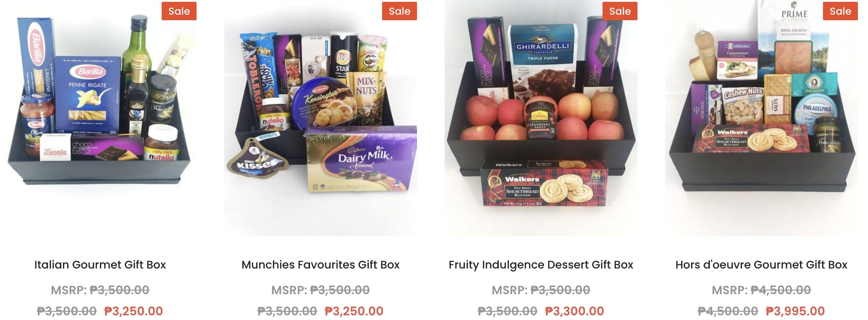Viewport: 868px width, 320px height.
Task: Click the MSRP ₱4,500.00 text for Hors d'oeuvre box
Action: pos(761,290)
